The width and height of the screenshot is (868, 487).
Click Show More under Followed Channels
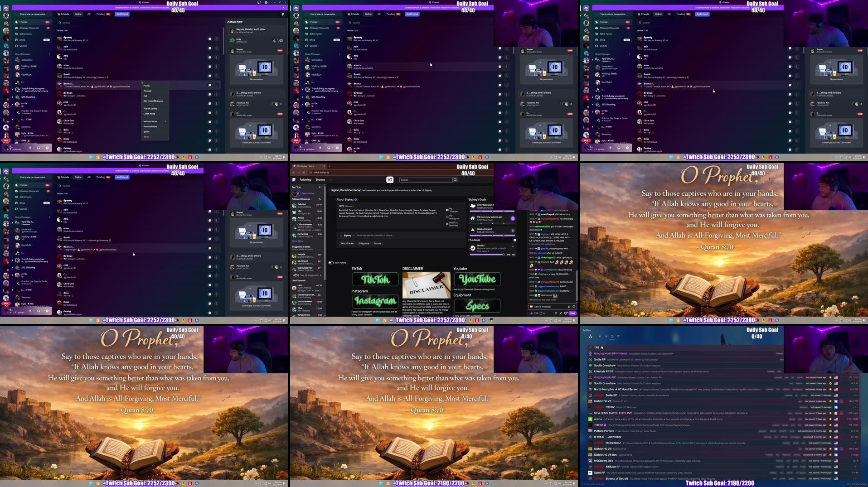[297, 241]
